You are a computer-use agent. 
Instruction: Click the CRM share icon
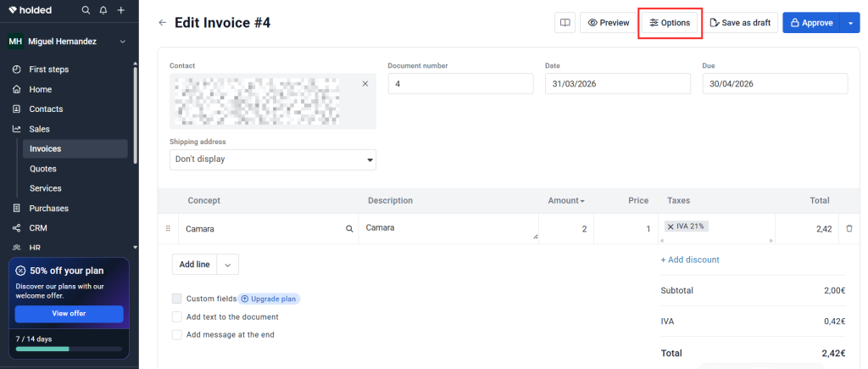coord(17,228)
